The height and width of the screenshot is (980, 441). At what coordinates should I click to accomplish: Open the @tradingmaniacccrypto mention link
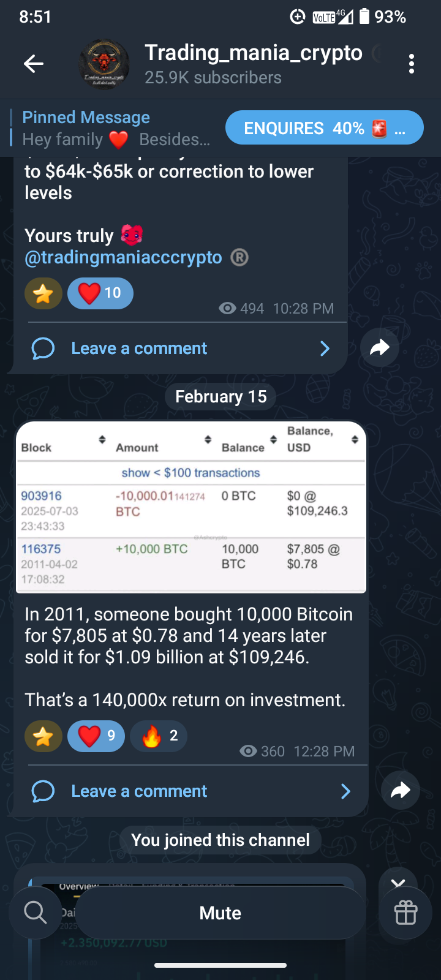[x=123, y=257]
